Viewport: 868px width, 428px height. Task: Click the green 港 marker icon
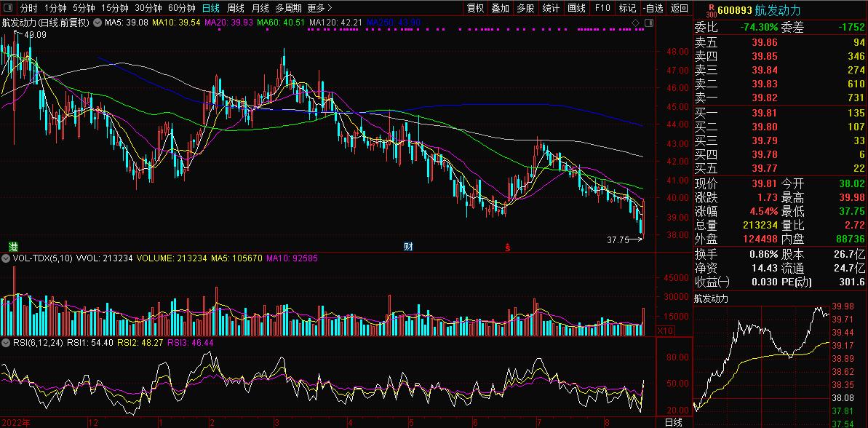[x=12, y=247]
